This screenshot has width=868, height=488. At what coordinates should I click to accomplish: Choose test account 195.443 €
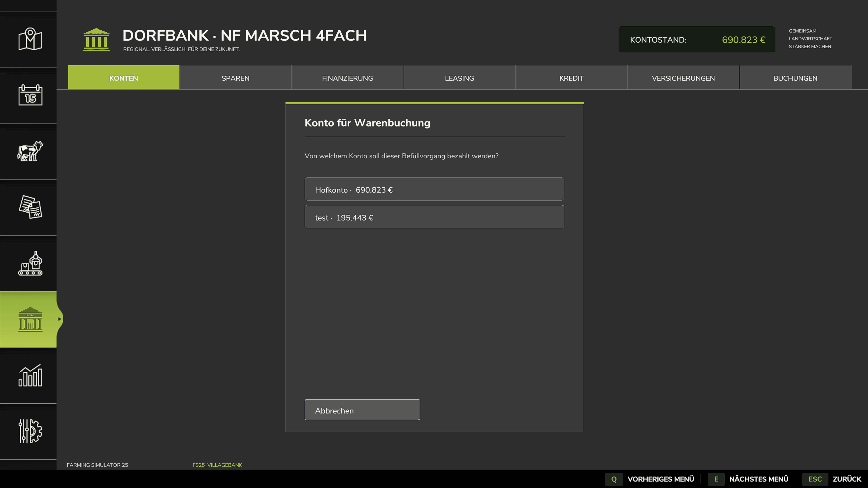[x=435, y=217]
